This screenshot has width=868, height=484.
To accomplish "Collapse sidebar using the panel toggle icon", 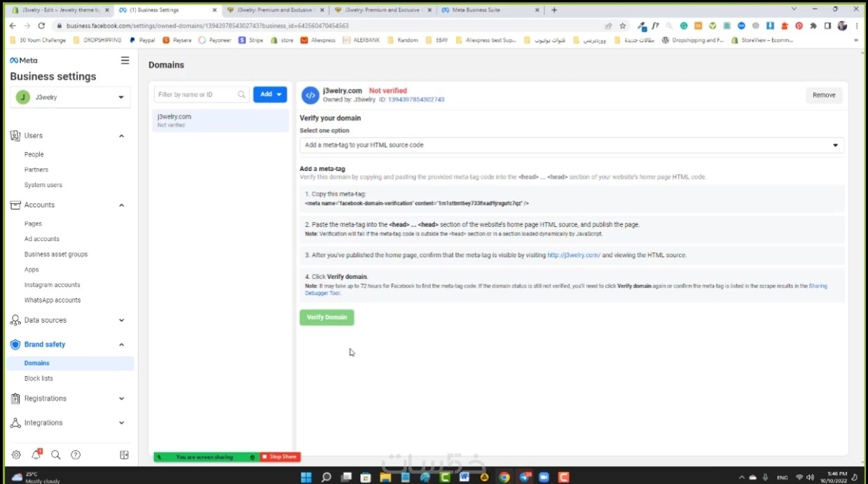I will click(x=124, y=455).
